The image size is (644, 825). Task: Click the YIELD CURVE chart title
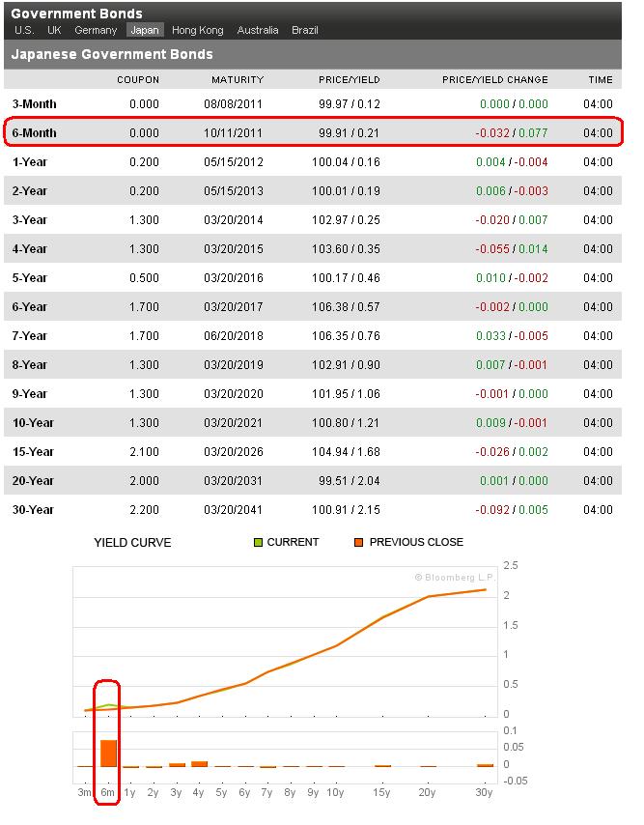pyautogui.click(x=132, y=543)
